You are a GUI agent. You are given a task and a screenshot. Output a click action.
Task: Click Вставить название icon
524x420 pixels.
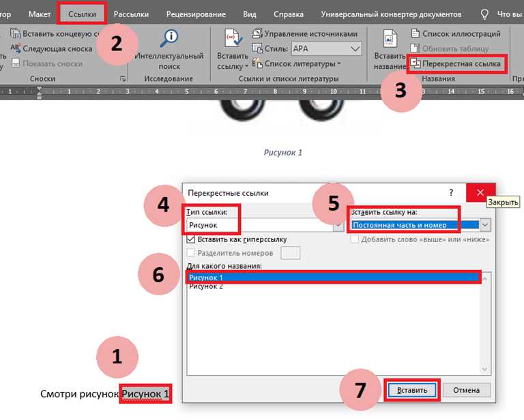click(390, 38)
